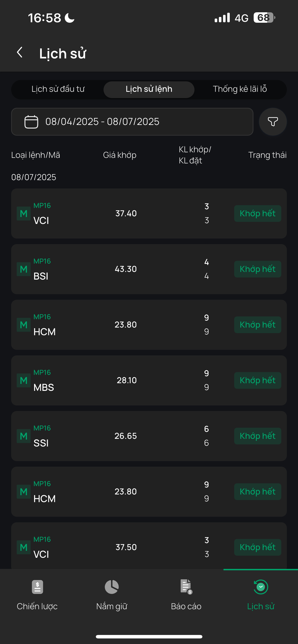Screen dimensions: 298x644
Task: Tap the Lịch sử history icon
Action: coord(260,587)
